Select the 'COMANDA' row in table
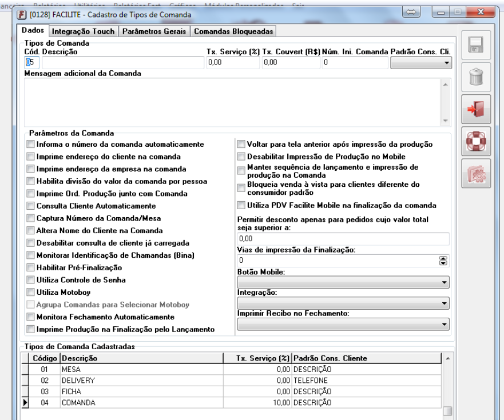This screenshot has height=420, width=504. 235,403
